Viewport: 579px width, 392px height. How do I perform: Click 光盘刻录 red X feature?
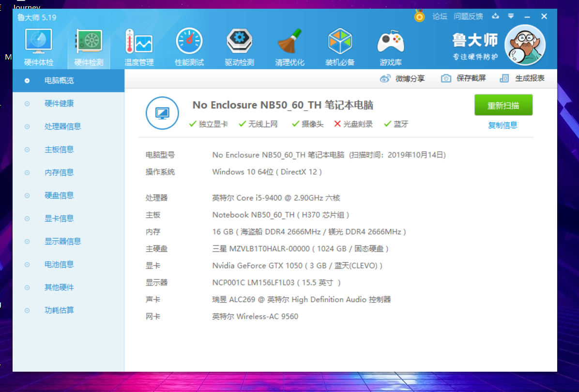click(x=353, y=124)
